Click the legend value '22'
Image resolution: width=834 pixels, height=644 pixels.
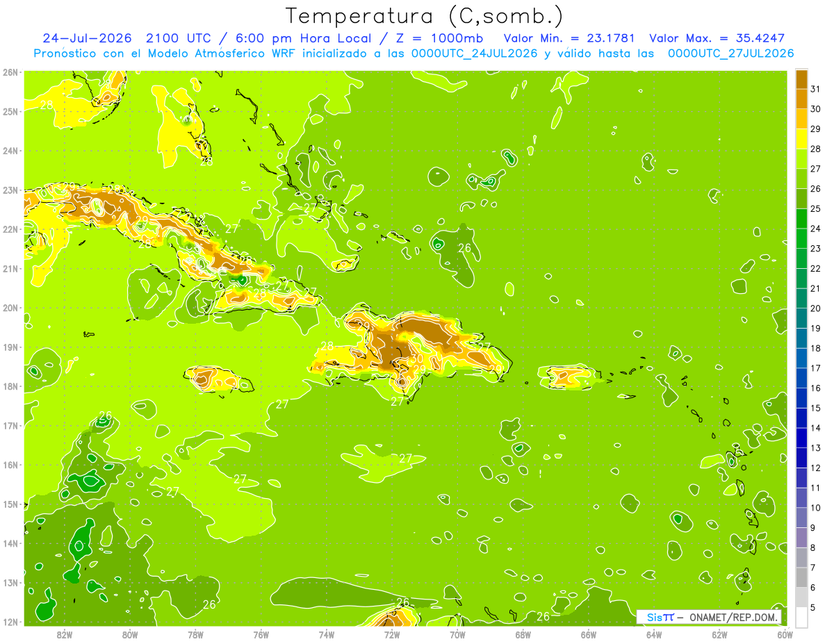815,268
